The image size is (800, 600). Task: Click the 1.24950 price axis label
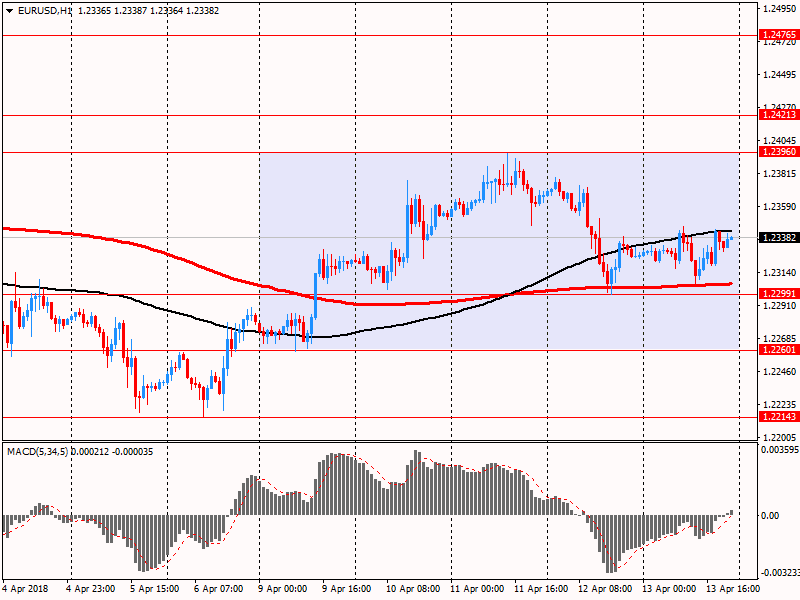pyautogui.click(x=780, y=9)
